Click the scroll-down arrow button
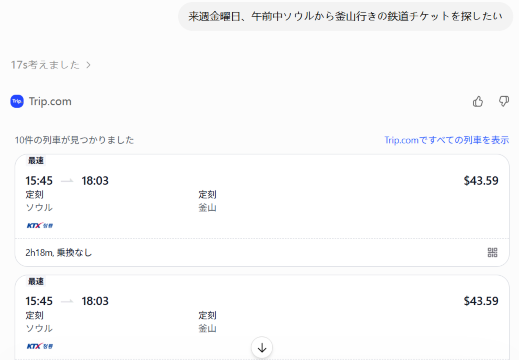519x360 pixels. pyautogui.click(x=262, y=348)
